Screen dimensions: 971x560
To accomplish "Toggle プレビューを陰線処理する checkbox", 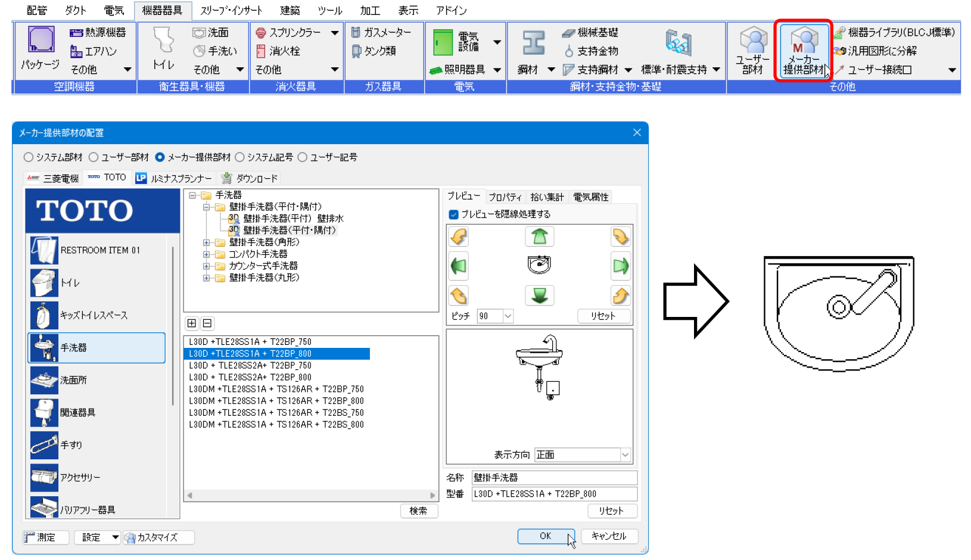I will pyautogui.click(x=454, y=214).
